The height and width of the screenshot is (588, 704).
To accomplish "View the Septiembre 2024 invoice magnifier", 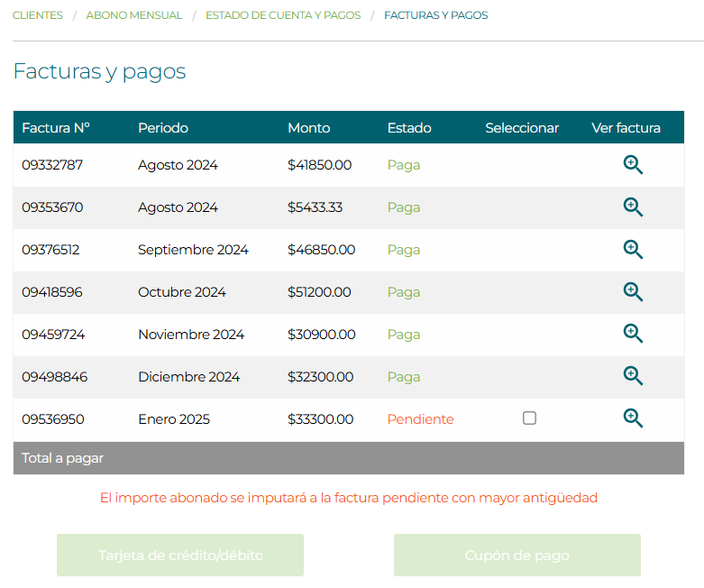I will point(633,250).
